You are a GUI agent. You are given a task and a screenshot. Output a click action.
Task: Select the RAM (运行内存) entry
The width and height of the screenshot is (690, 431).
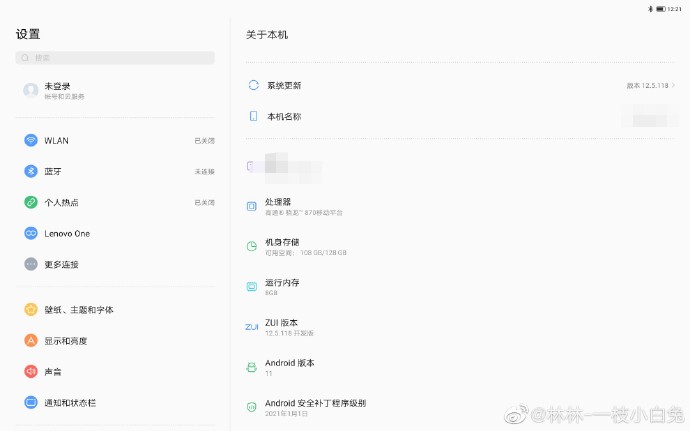tap(460, 287)
